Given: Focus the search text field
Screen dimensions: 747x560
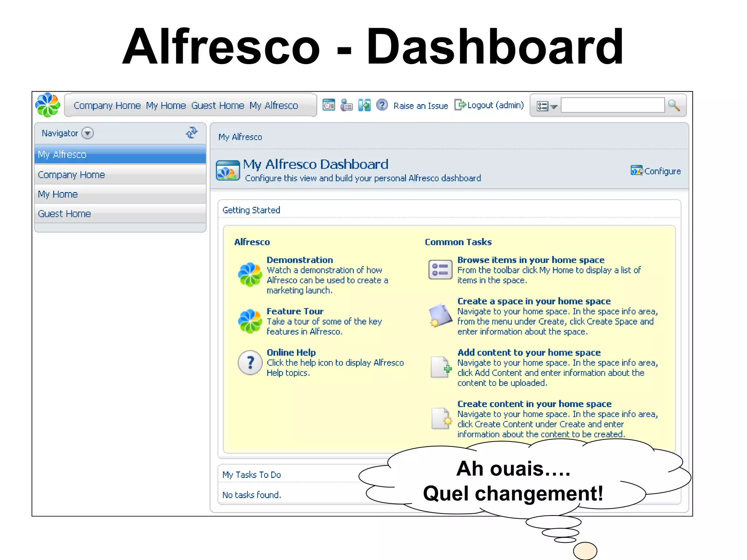Looking at the screenshot, I should (x=612, y=105).
